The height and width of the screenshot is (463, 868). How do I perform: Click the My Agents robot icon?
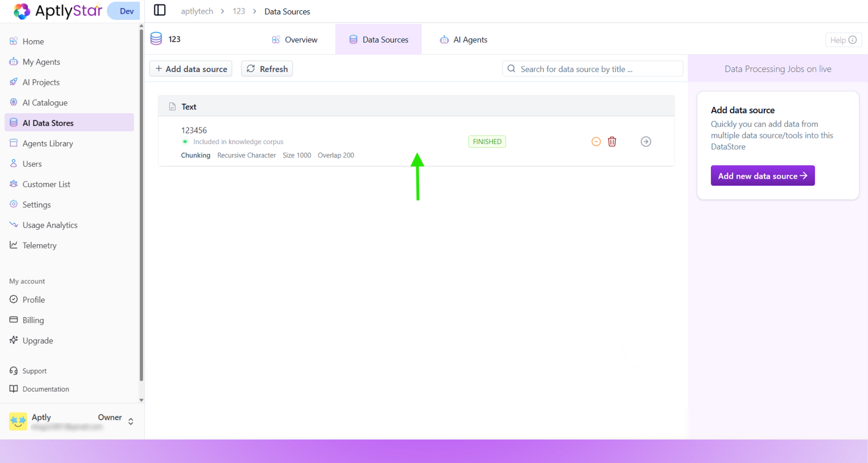[x=13, y=61]
